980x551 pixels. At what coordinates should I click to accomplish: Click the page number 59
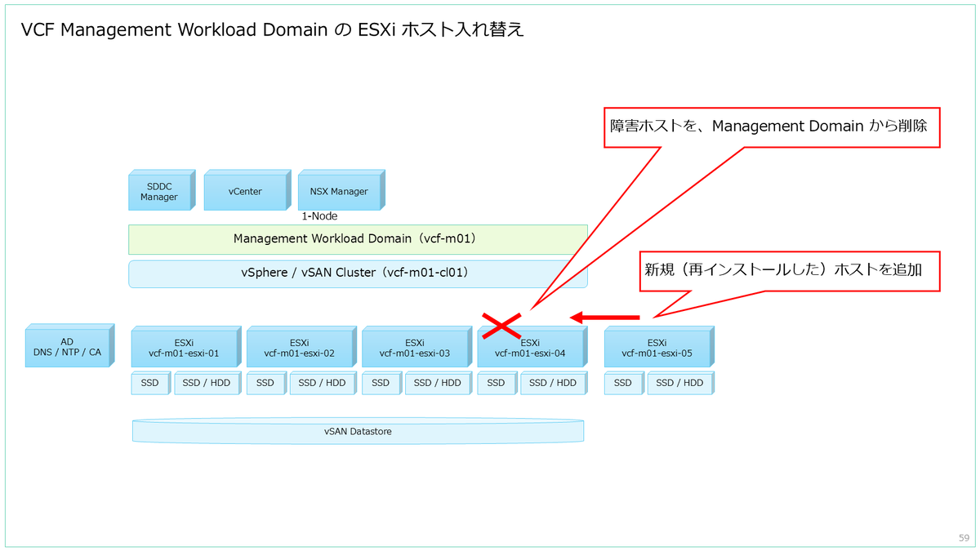click(964, 538)
